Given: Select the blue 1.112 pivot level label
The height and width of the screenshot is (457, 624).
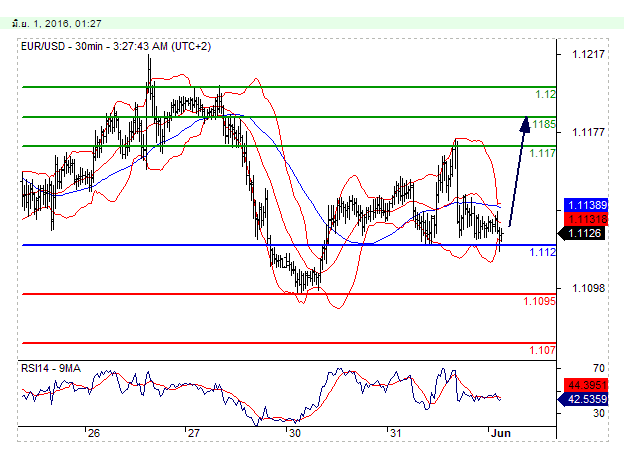Looking at the screenshot, I should [x=543, y=253].
